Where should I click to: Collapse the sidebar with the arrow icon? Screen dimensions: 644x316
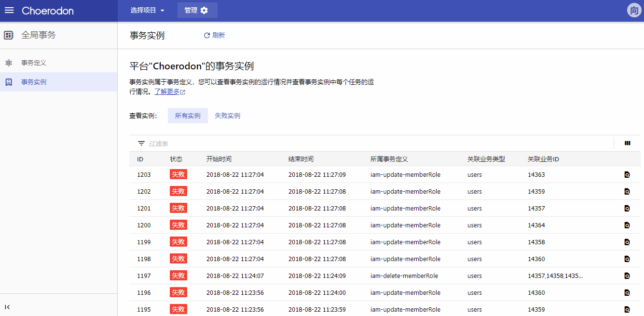pos(7,307)
